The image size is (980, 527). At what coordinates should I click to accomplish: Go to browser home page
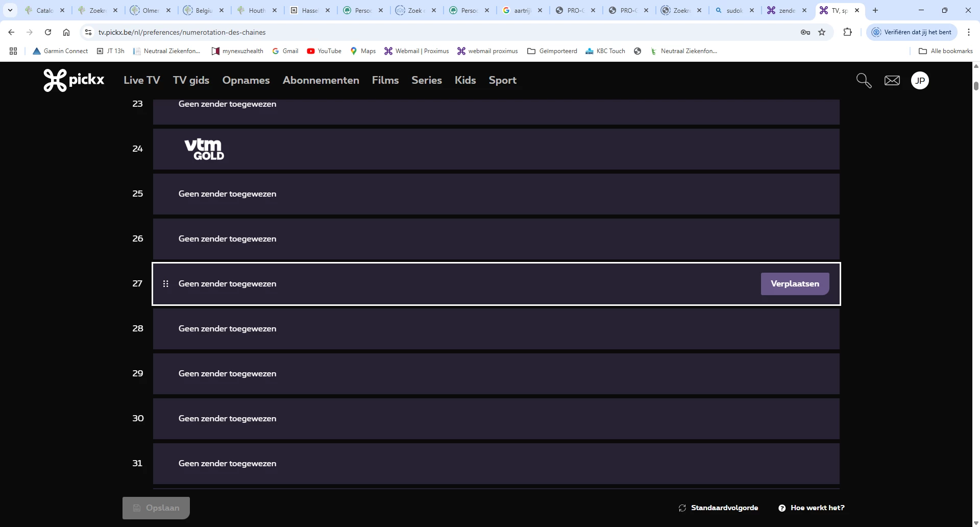(x=66, y=32)
